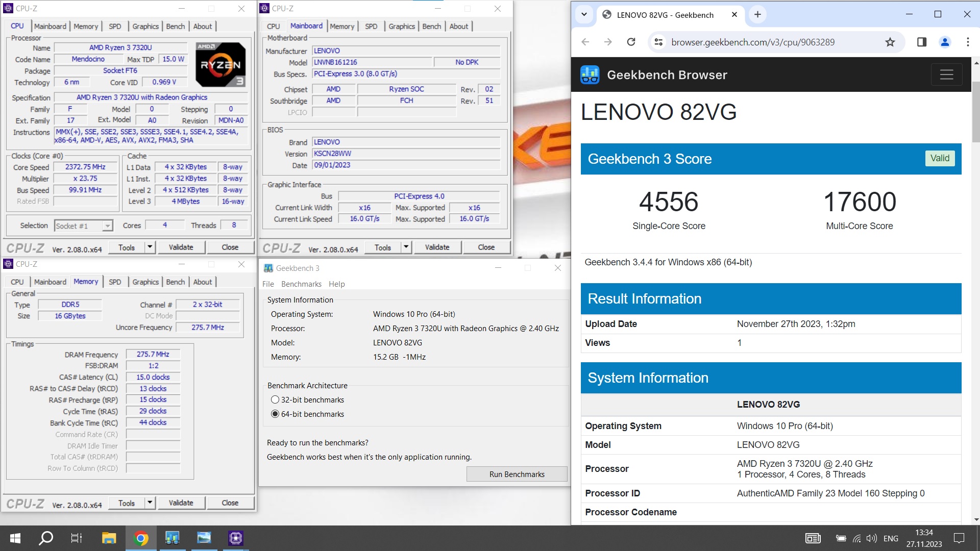Switch to Geekbench 3 taskbar icon

point(172,538)
